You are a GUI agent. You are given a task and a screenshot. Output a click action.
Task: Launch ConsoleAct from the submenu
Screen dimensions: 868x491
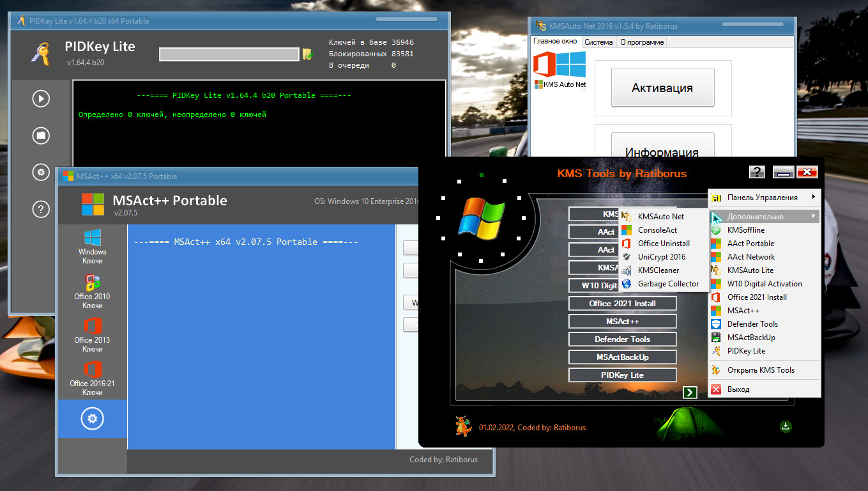(x=664, y=230)
